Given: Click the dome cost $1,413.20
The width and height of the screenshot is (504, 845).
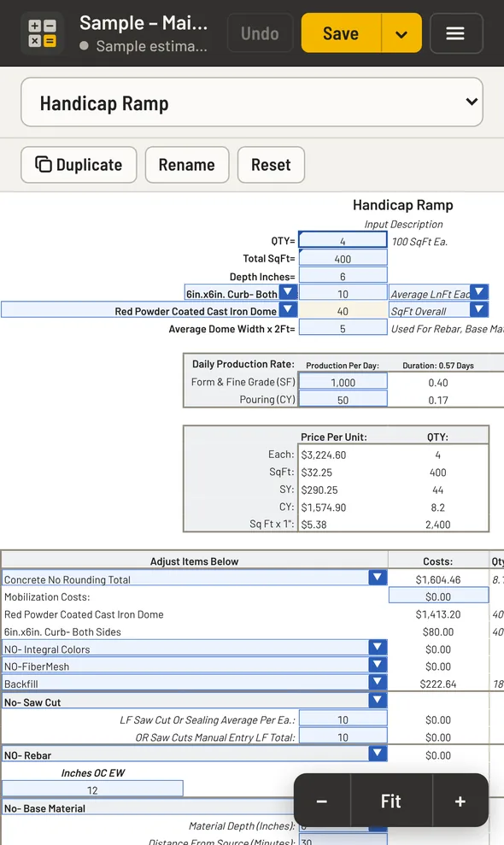Looking at the screenshot, I should pos(438,614).
